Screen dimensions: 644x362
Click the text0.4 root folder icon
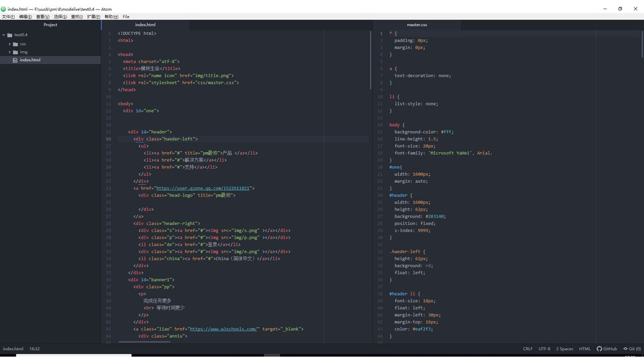click(10, 36)
